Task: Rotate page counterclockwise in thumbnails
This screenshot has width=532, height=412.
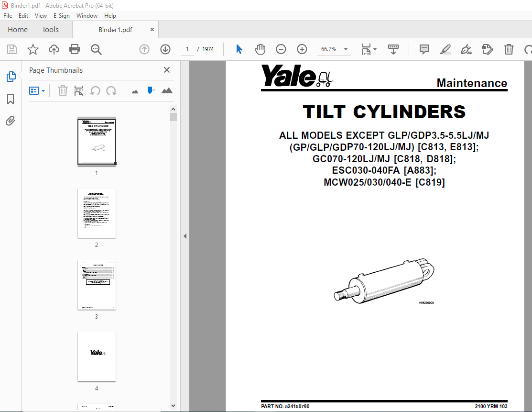Action: (95, 91)
